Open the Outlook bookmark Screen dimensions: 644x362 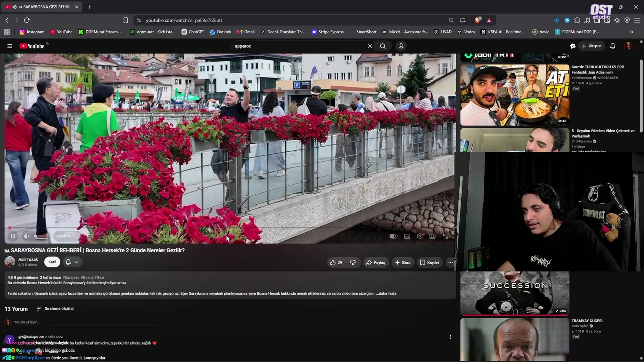click(220, 32)
